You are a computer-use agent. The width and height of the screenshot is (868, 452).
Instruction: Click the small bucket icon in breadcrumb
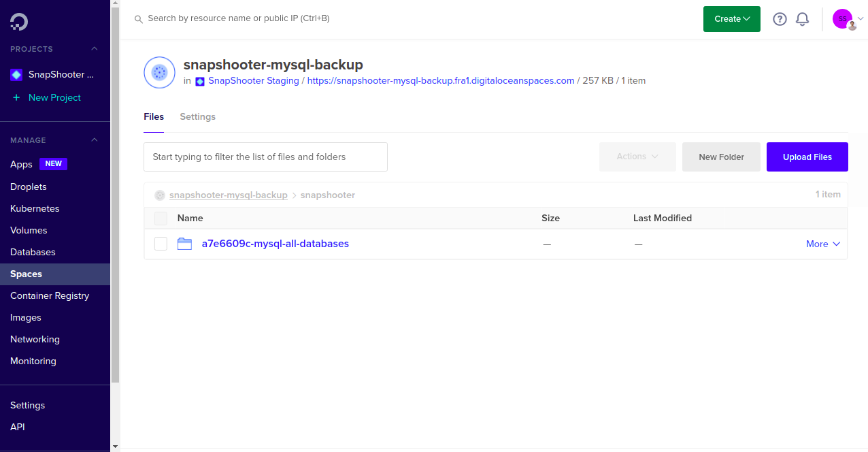click(x=160, y=195)
